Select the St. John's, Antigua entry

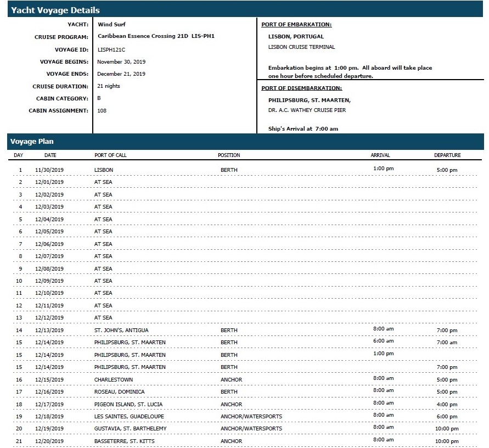(121, 331)
